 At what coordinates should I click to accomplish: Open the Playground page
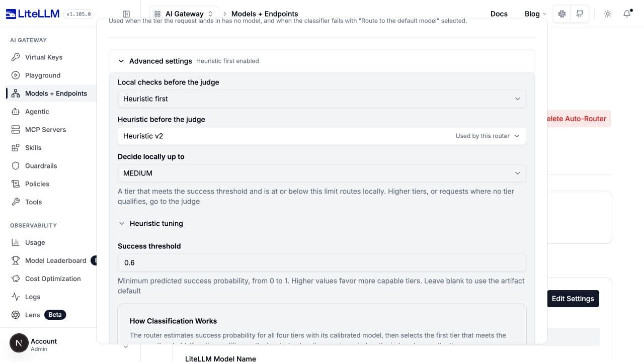click(x=43, y=75)
